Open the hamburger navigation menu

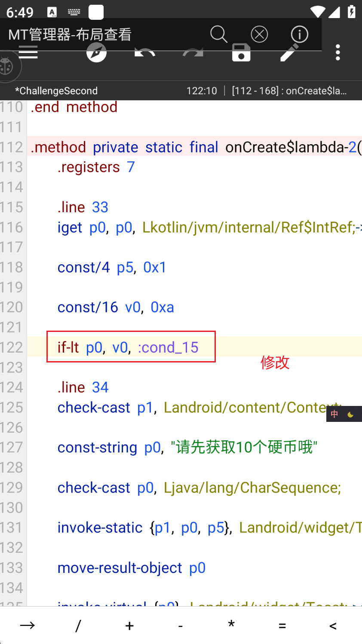[28, 53]
